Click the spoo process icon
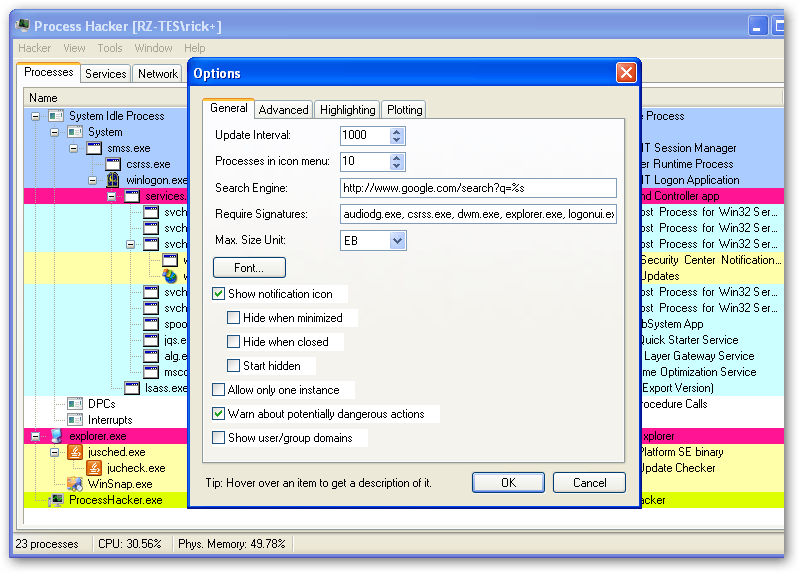The image size is (799, 573). (151, 324)
